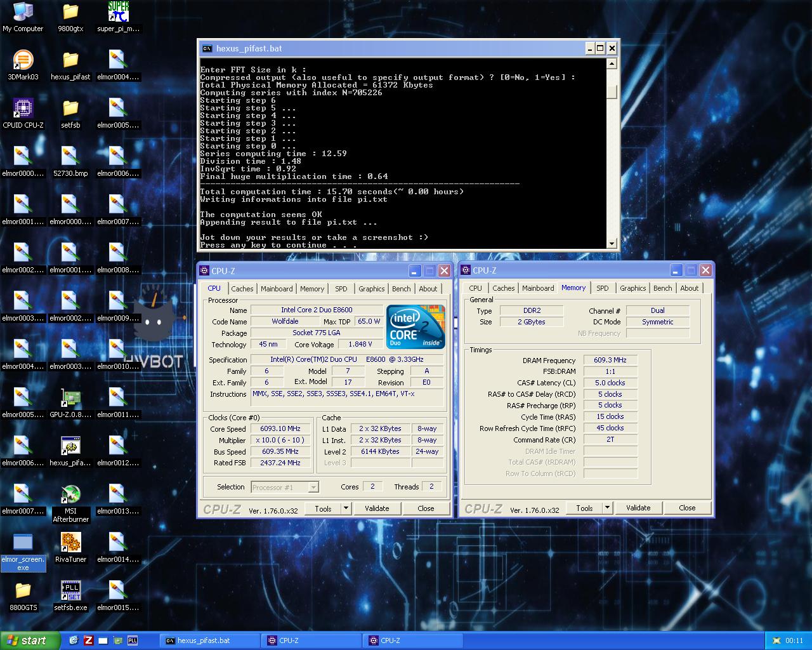The height and width of the screenshot is (650, 812).
Task: Select the elmor0011 image file icon
Action: coord(118,403)
